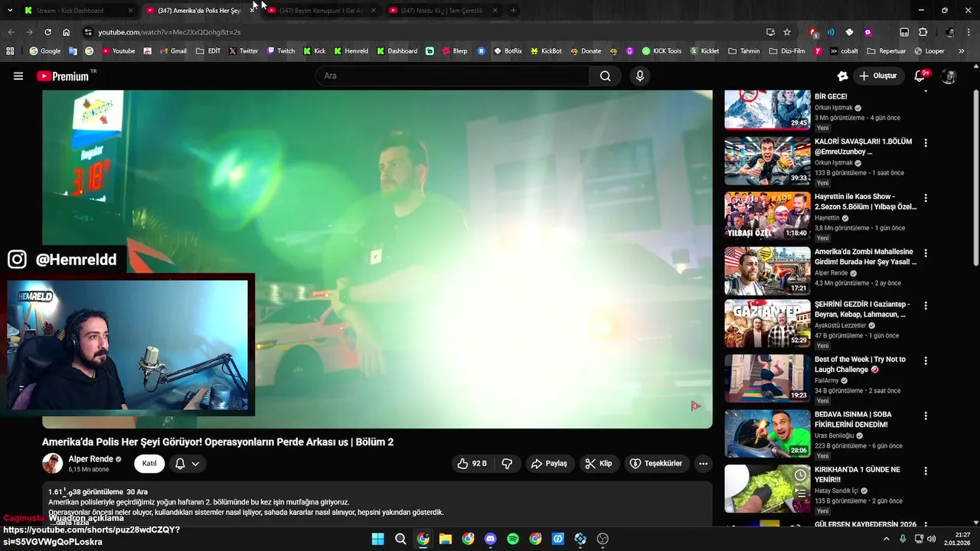Open Gmail bookmark
Screen dimensions: 980x551
[173, 51]
